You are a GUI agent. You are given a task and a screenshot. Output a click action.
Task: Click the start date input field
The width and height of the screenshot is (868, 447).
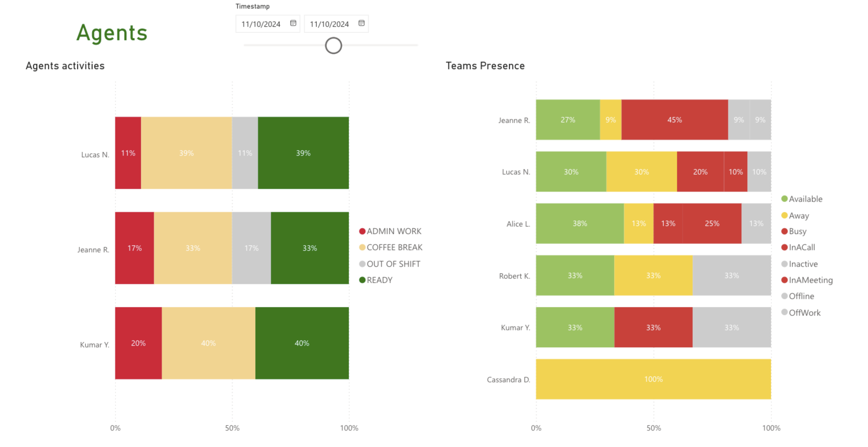pos(261,24)
